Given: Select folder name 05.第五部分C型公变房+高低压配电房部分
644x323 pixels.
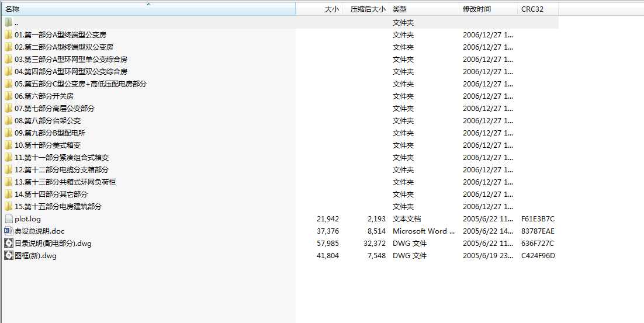Looking at the screenshot, I should (x=81, y=84).
